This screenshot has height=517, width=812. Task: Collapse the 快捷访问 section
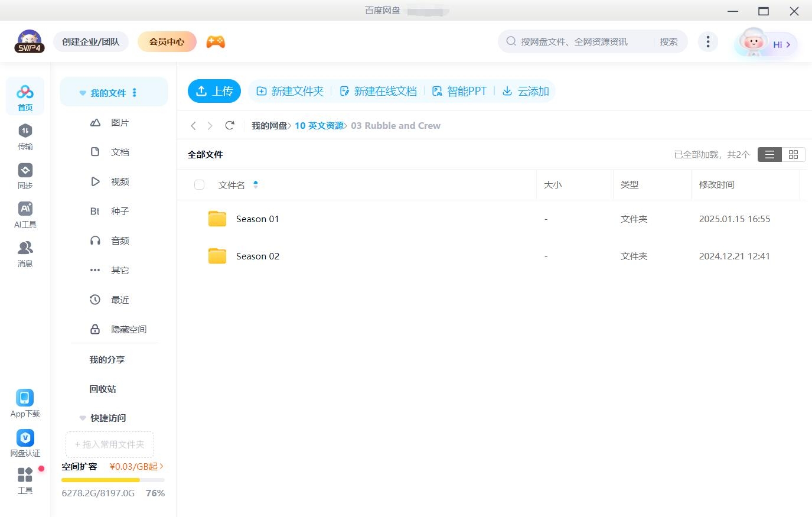(82, 418)
